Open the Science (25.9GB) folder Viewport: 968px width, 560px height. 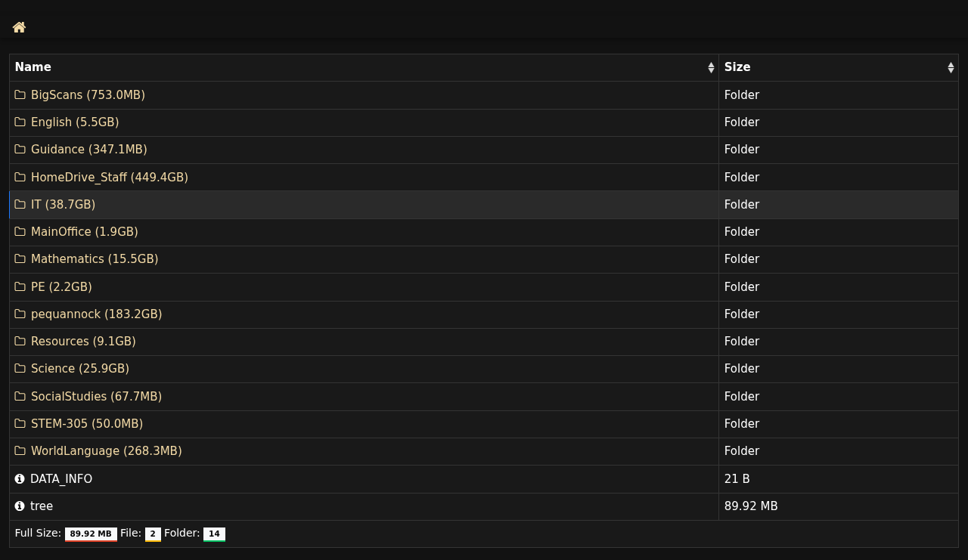[79, 369]
